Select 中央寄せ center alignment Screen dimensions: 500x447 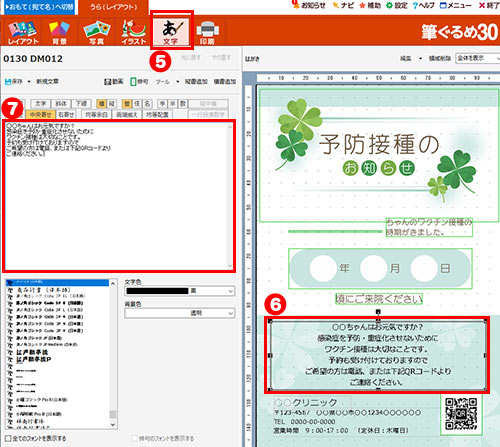click(x=41, y=114)
